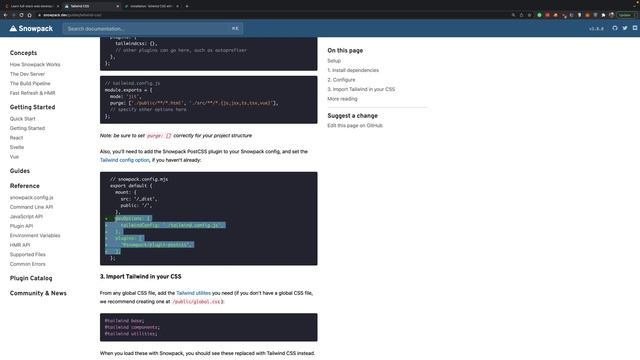Screen dimensions: 640x360
Task: Switch to the first browser tab
Action: point(31,6)
